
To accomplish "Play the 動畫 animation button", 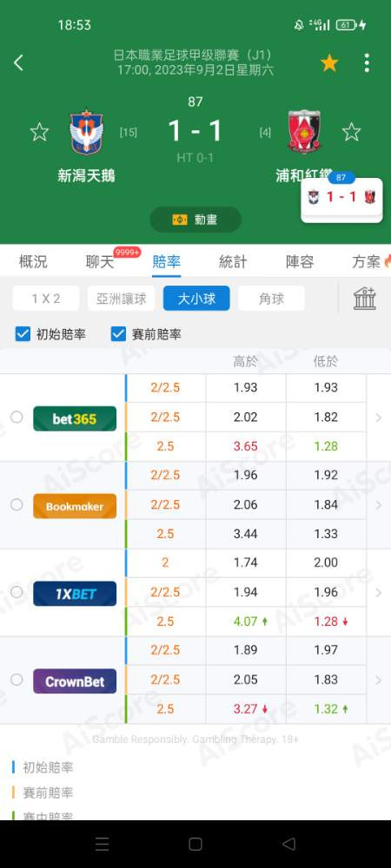I will (x=195, y=220).
